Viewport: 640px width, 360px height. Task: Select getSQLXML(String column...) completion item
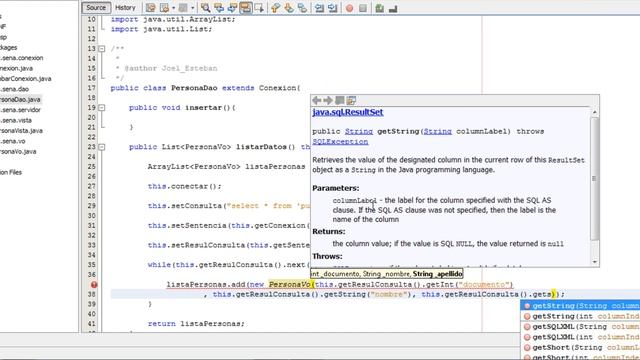coord(581,327)
